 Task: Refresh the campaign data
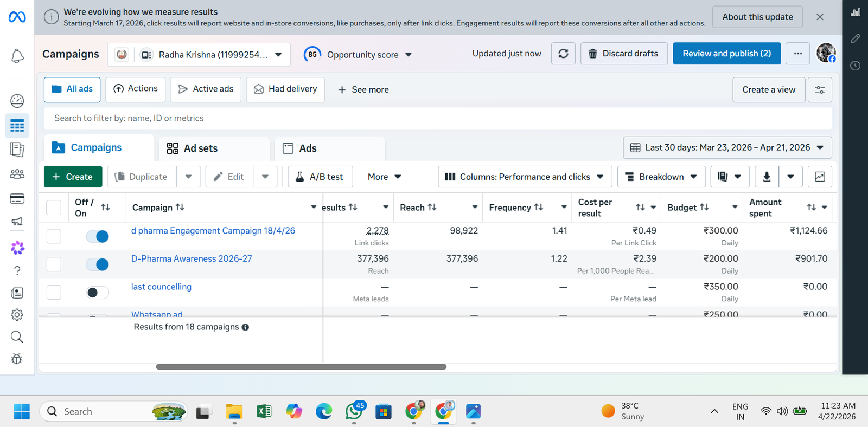tap(564, 54)
